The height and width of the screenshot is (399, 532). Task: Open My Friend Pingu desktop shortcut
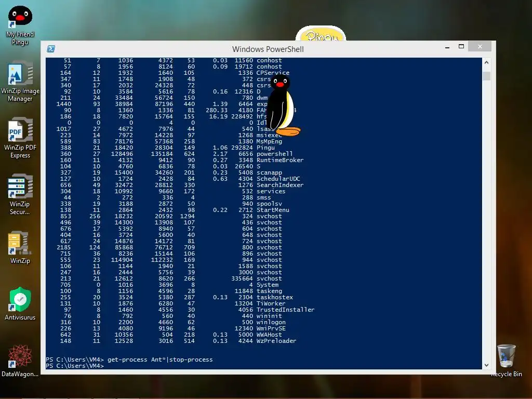pyautogui.click(x=20, y=25)
